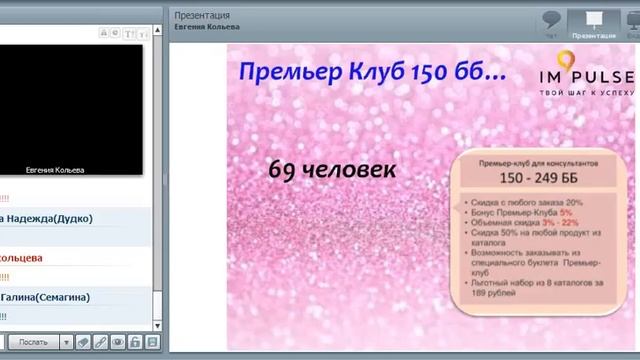The width and height of the screenshot is (640, 360).
Task: Expand the Послать dropdown arrow
Action: tap(66, 342)
